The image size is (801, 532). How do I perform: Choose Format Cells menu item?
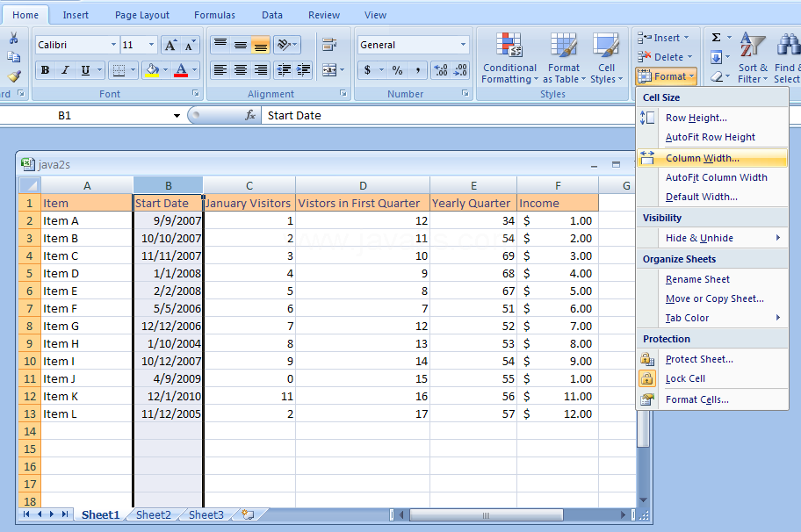[711, 399]
